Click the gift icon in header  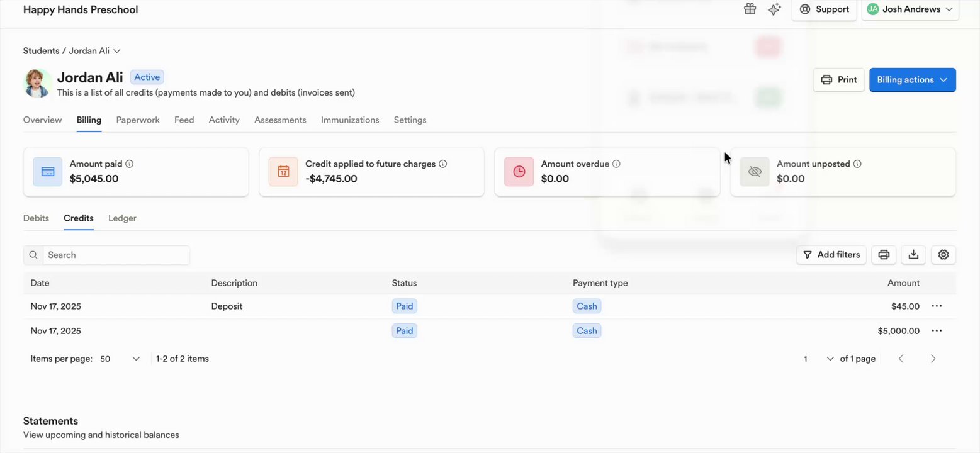pyautogui.click(x=750, y=9)
